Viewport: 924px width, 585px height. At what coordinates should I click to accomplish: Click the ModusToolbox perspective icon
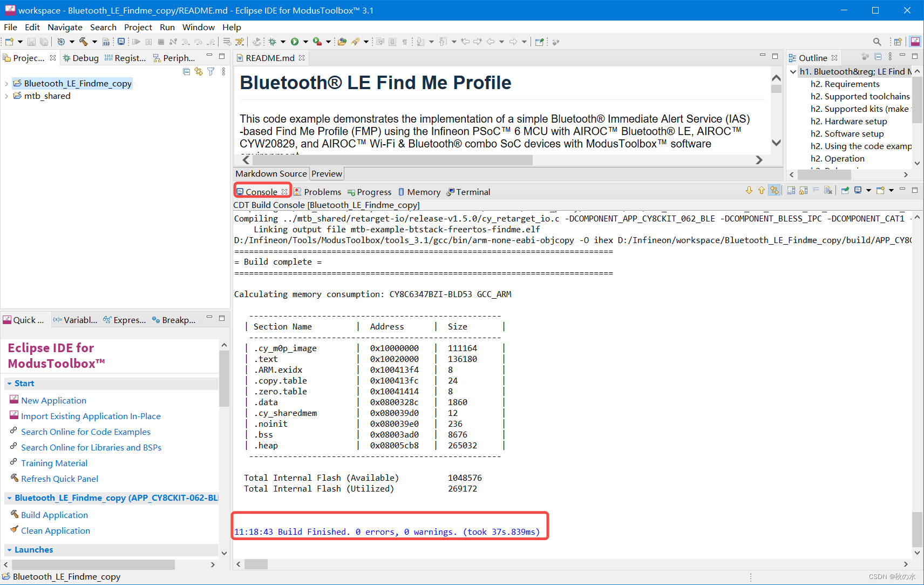915,42
